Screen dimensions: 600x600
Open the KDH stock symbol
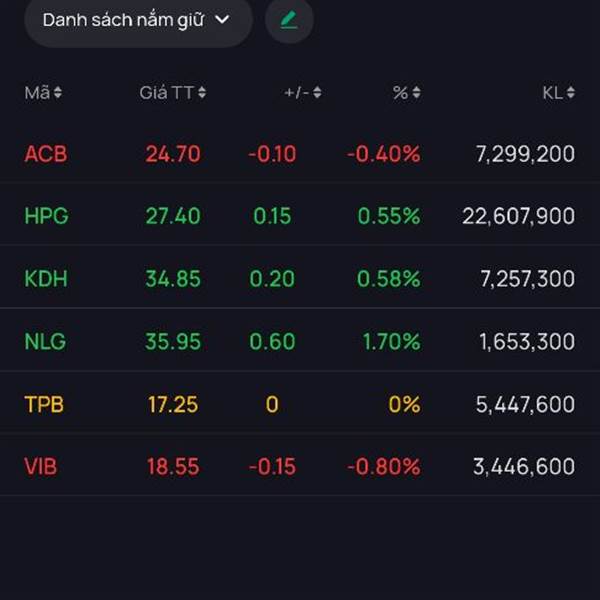coord(46,279)
